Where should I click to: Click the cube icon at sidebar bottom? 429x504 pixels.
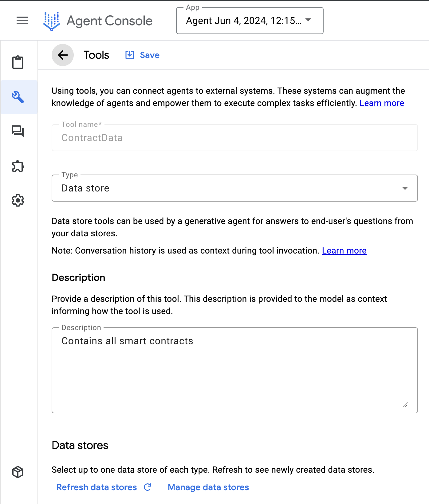point(18,472)
